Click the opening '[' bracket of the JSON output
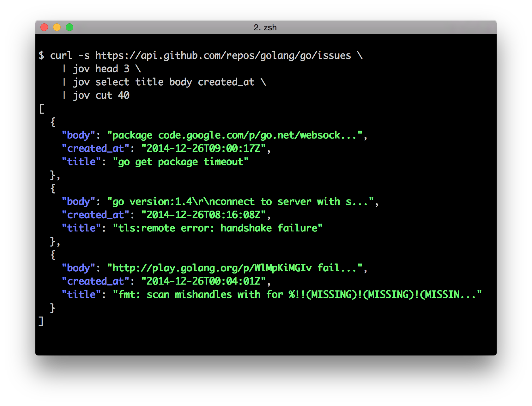 (42, 109)
